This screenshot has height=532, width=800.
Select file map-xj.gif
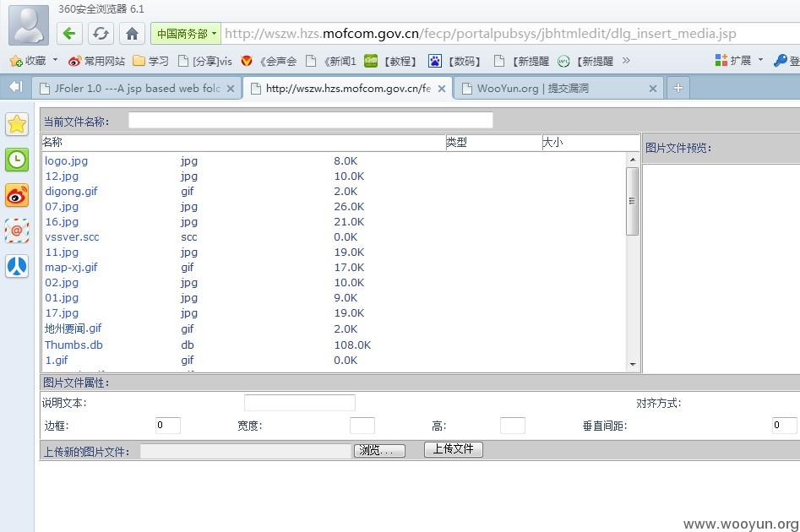[71, 268]
